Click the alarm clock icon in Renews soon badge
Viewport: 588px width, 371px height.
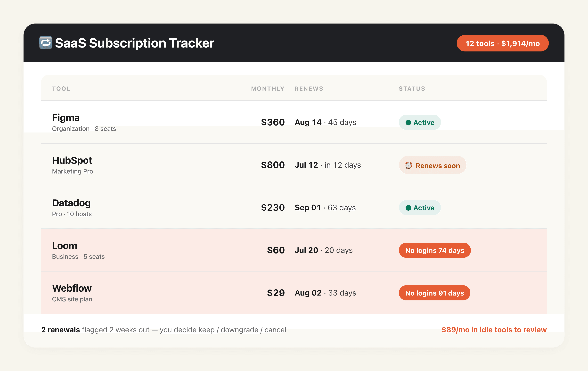(408, 166)
